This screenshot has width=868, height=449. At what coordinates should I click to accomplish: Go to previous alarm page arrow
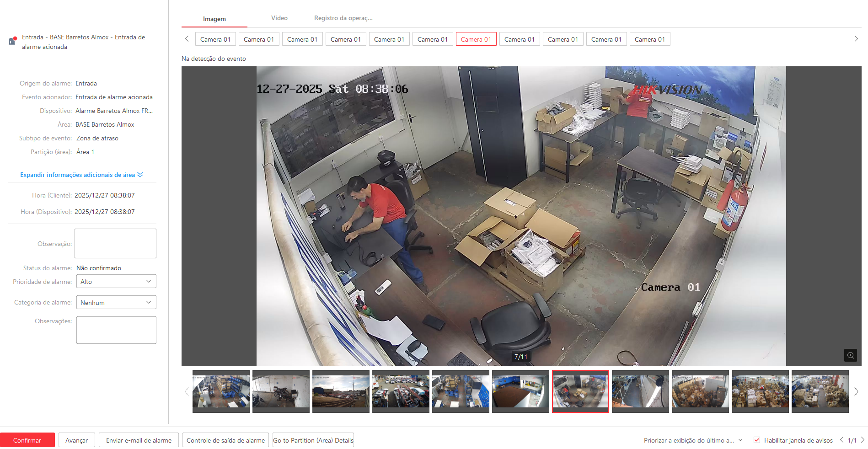click(x=841, y=440)
